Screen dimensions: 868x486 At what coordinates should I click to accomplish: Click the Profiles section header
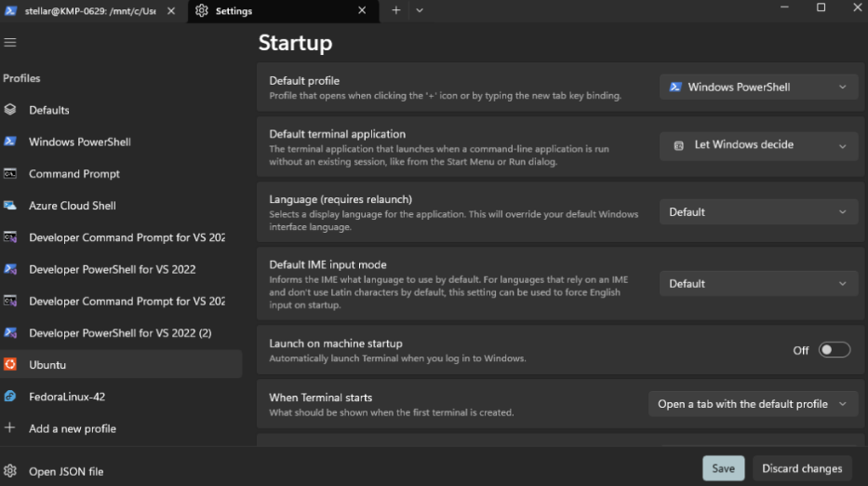(x=21, y=78)
